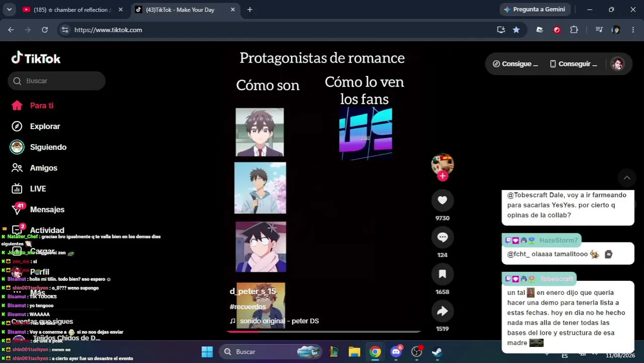Viewport: 644px width, 363px height.
Task: Open the video creator's avatar
Action: tap(442, 164)
